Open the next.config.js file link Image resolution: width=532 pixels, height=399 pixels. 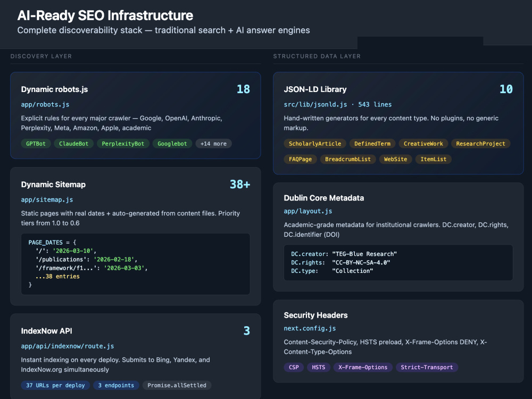(x=310, y=328)
